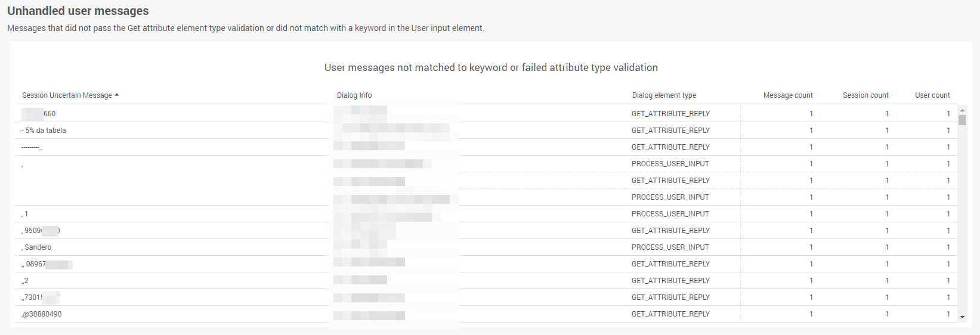The image size is (980, 335).
Task: Sort by Message count column header
Action: (x=788, y=95)
